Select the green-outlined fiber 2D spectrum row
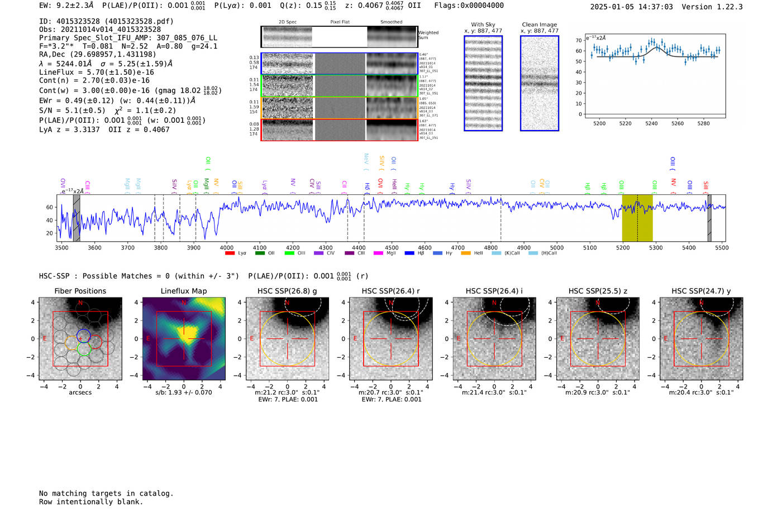This screenshot has height=532, width=782. [x=340, y=86]
